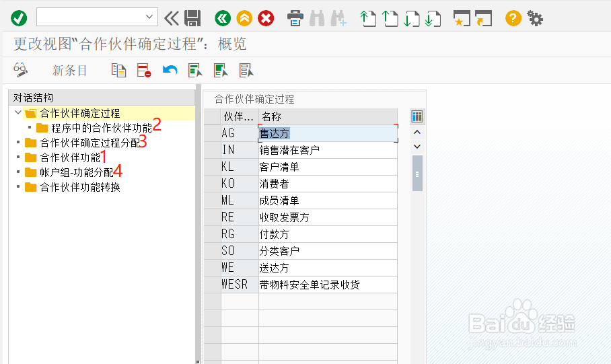Click the 销售潜在客户 name cell
Screen dimensions: 611x364
(328, 150)
